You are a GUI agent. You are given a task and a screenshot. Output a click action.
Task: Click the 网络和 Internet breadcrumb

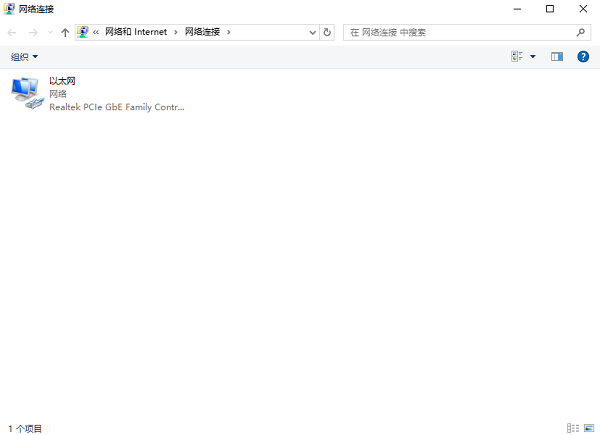click(136, 32)
